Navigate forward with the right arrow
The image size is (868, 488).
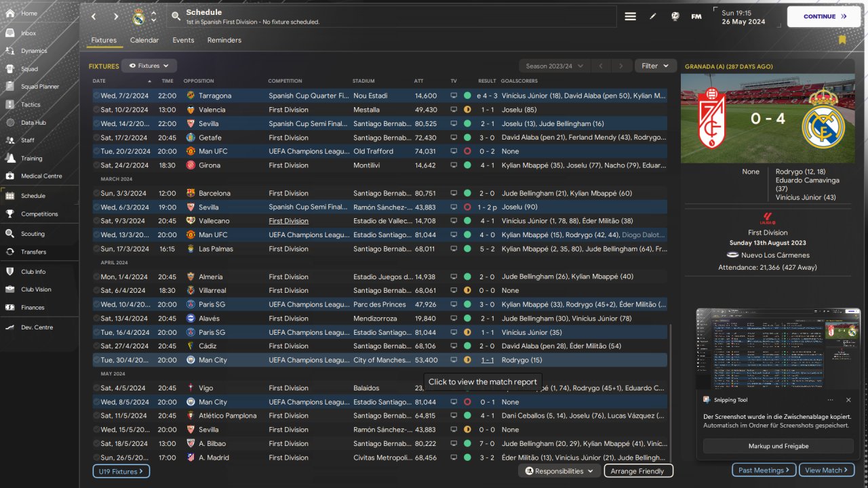coord(116,16)
